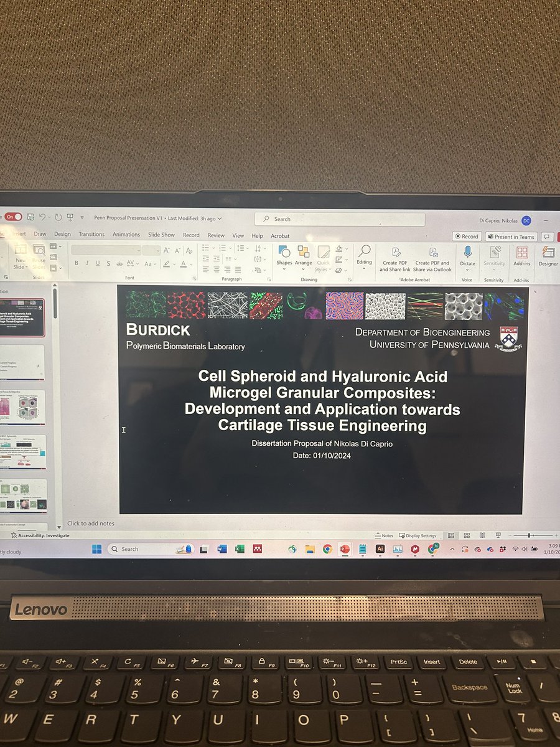Apply text shadow with S icon
560x747 pixels.
pos(108,263)
